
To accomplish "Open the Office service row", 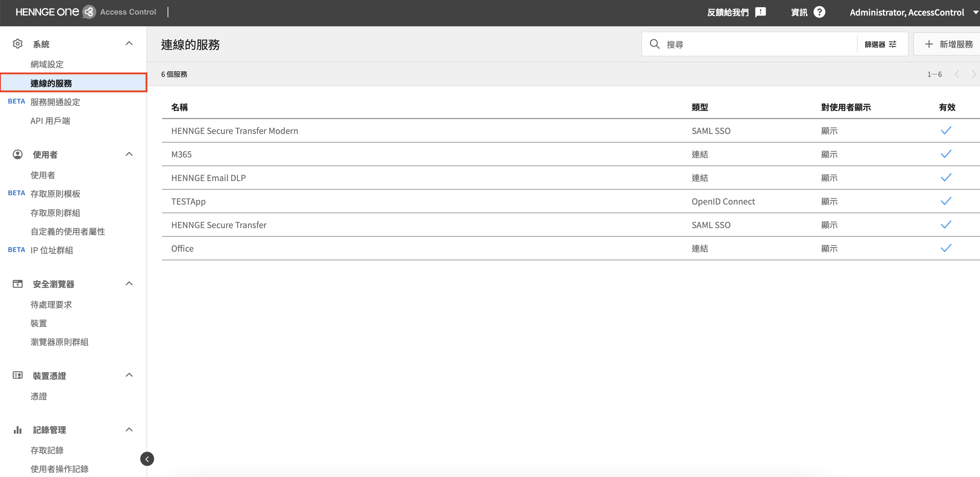I will [x=571, y=249].
